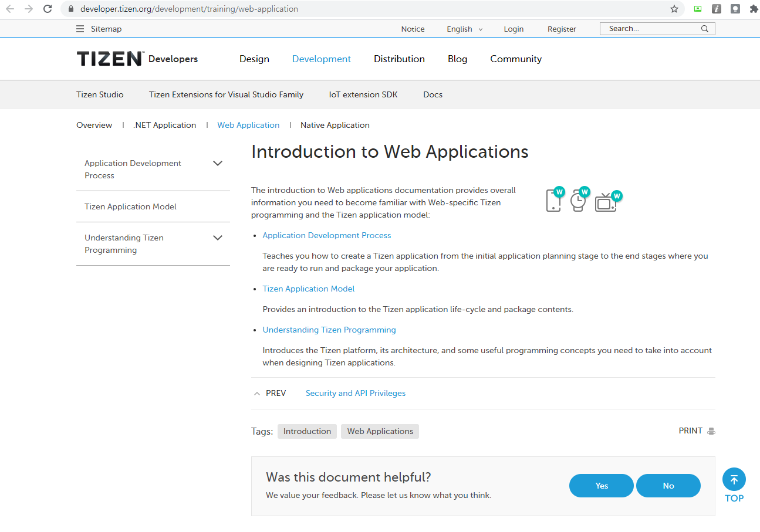
Task: Click the TOP scroll-up arrow icon
Action: click(x=734, y=479)
